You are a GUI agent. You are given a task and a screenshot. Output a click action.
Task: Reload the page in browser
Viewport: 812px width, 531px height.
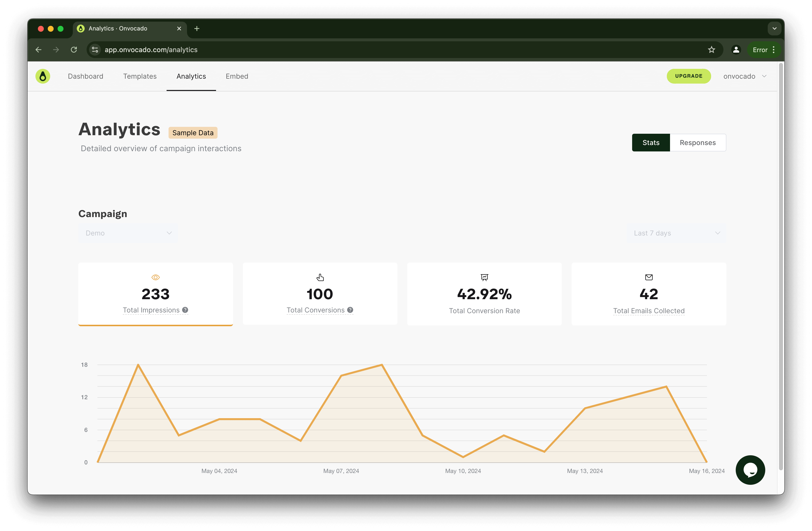[x=74, y=50]
